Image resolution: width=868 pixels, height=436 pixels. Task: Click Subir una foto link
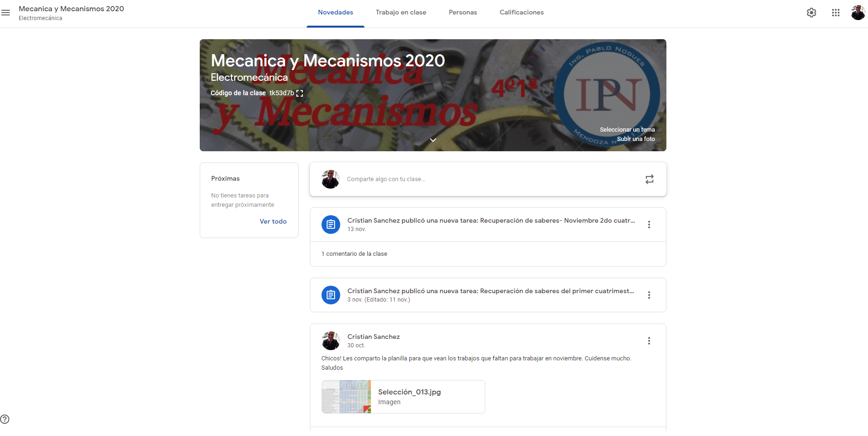636,139
